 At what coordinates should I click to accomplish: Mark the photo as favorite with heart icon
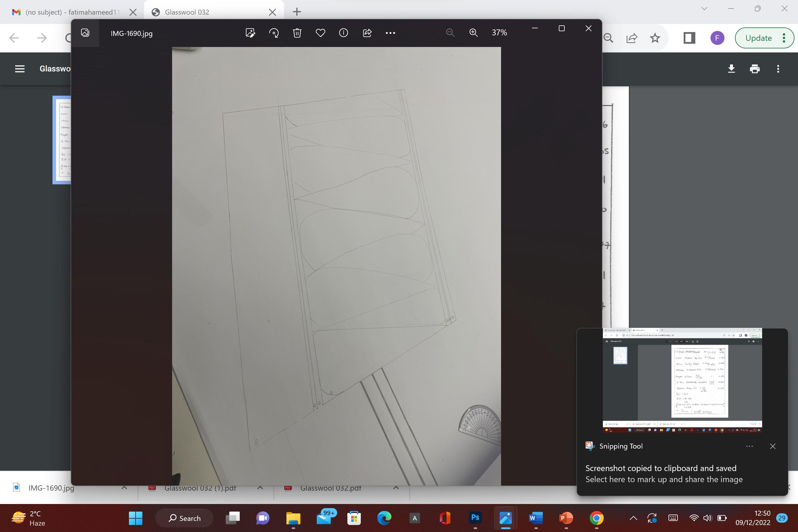point(320,33)
